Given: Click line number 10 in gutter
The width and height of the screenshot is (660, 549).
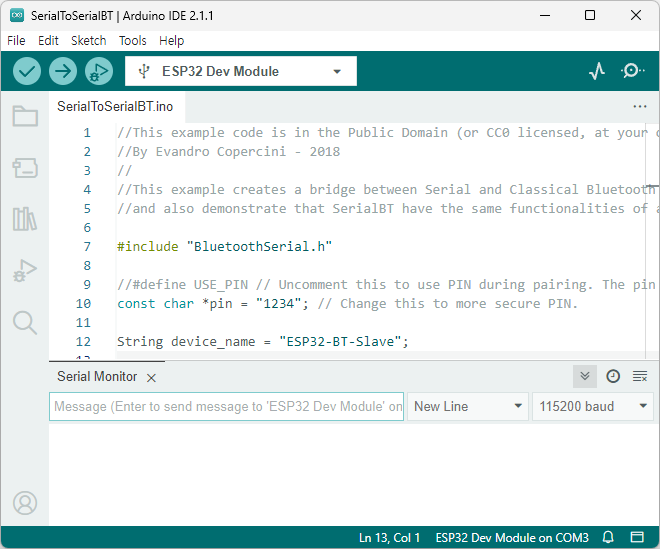Looking at the screenshot, I should pyautogui.click(x=83, y=304).
